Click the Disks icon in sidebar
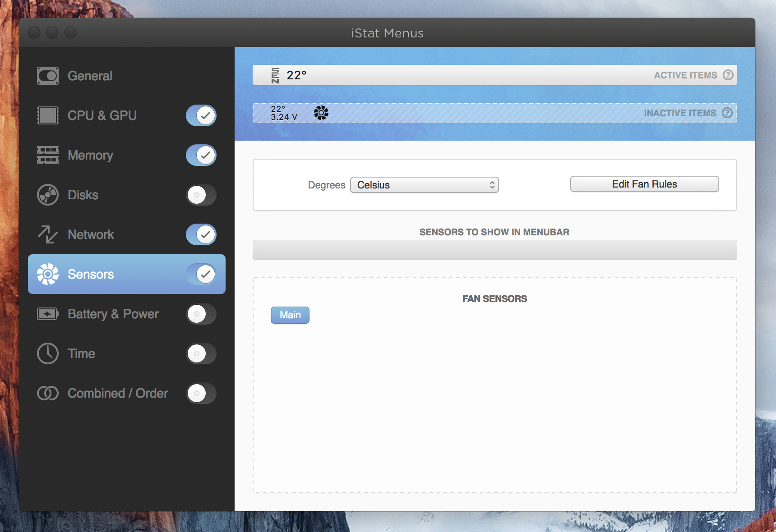 tap(48, 195)
